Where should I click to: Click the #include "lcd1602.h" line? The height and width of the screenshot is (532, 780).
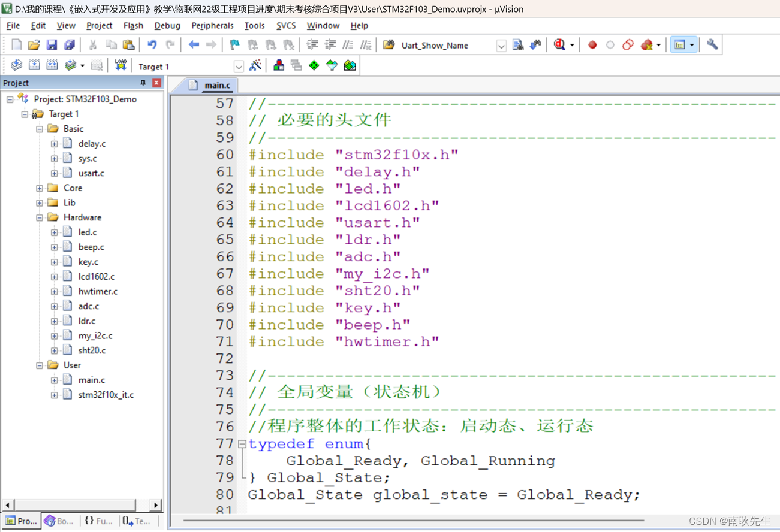pyautogui.click(x=344, y=205)
